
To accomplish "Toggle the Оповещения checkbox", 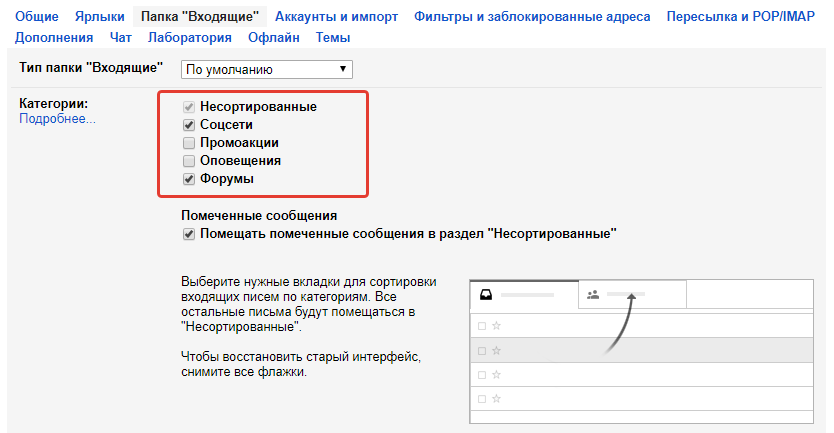I will 188,160.
